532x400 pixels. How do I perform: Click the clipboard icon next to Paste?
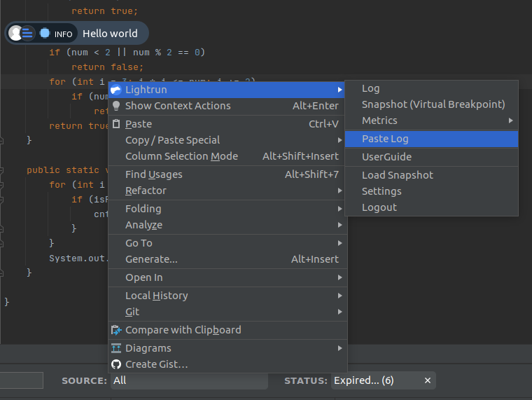[116, 124]
